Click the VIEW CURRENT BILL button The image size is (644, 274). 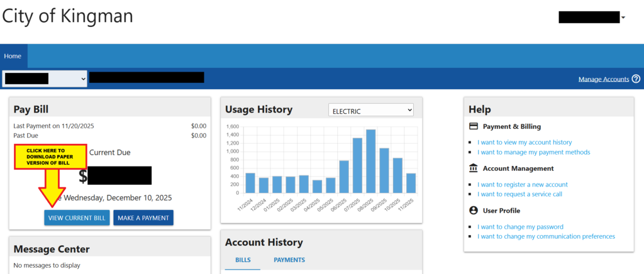pyautogui.click(x=77, y=218)
